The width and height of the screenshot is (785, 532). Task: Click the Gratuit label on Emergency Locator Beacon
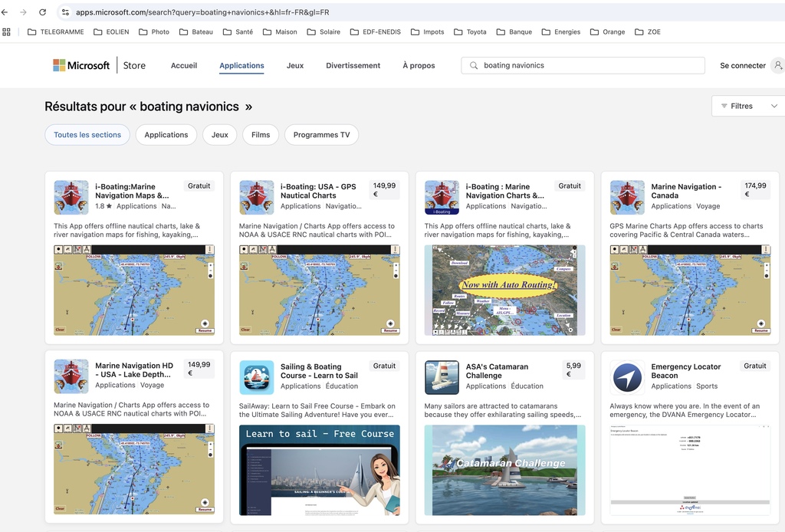[x=755, y=366]
